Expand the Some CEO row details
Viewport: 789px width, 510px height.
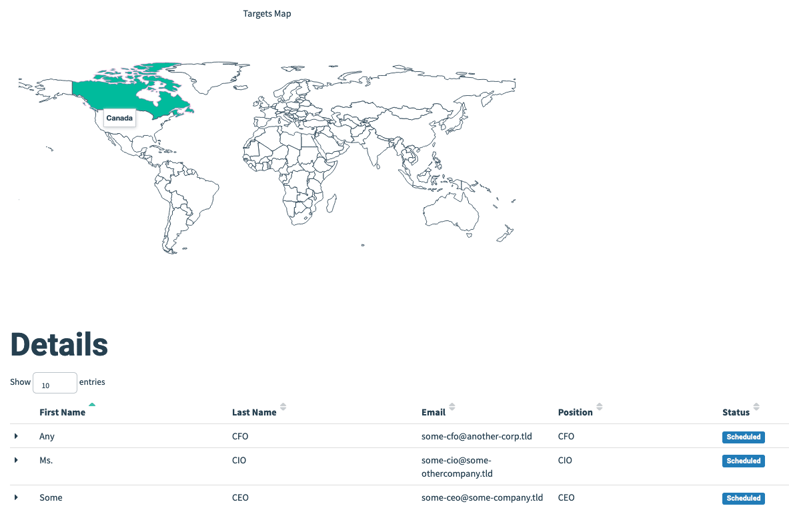coord(16,497)
